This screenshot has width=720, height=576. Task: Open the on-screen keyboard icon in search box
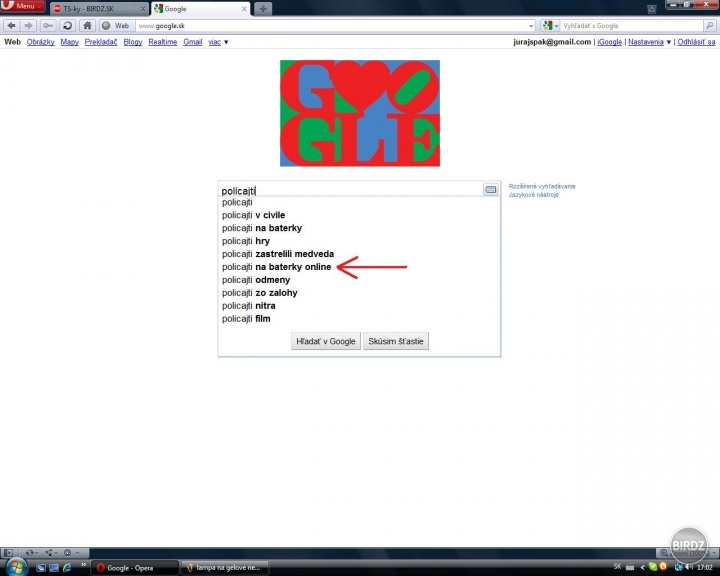[490, 189]
